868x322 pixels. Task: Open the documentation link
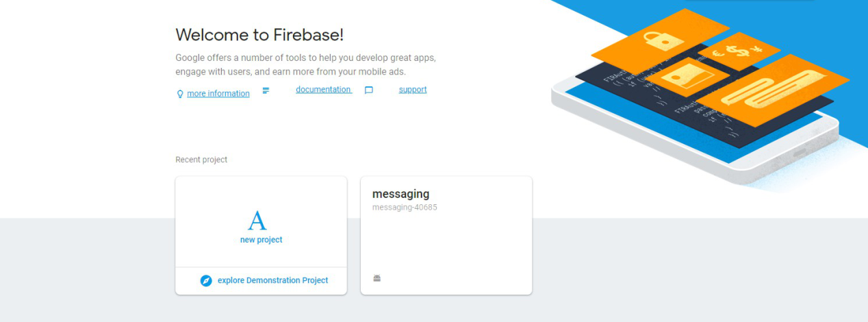coord(324,90)
